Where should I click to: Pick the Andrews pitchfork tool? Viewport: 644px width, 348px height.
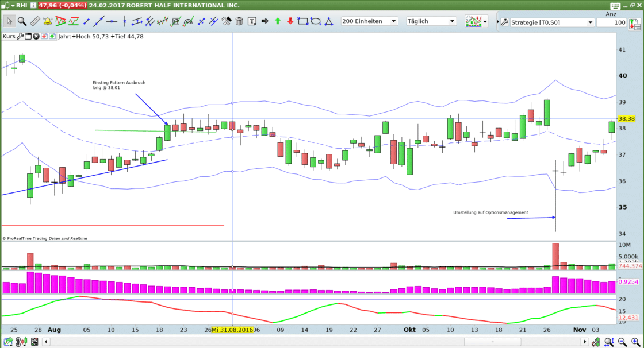pyautogui.click(x=150, y=21)
